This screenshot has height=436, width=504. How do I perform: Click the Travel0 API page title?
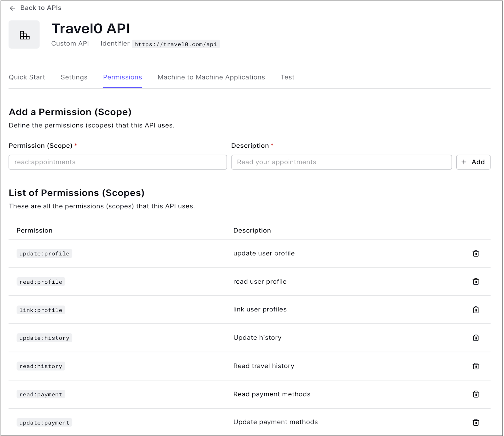91,29
